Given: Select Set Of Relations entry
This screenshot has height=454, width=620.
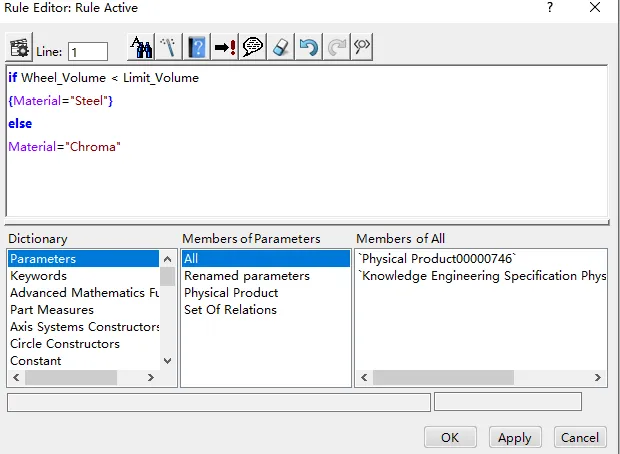Looking at the screenshot, I should click(230, 310).
